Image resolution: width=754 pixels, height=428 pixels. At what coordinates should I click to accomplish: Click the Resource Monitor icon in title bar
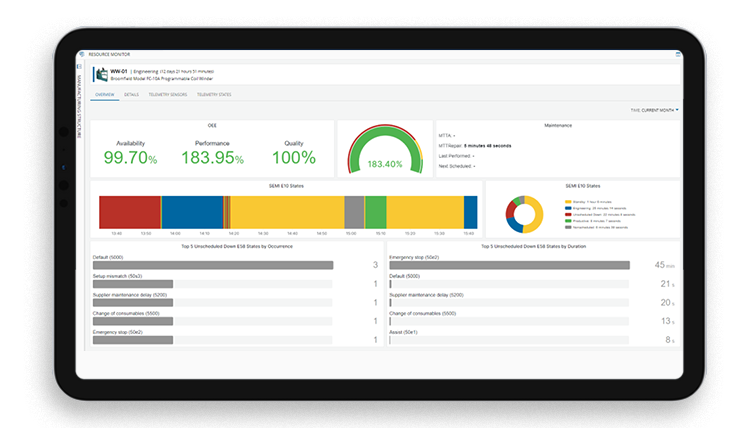(82, 54)
